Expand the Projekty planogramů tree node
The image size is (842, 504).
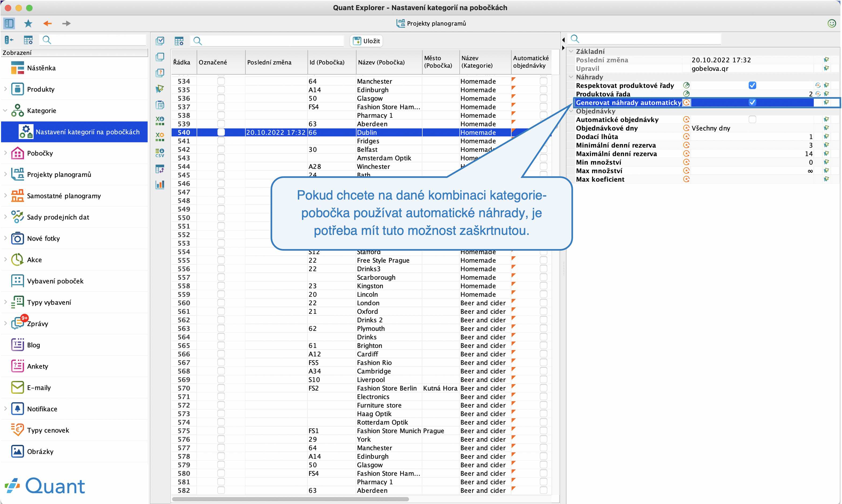[5, 174]
